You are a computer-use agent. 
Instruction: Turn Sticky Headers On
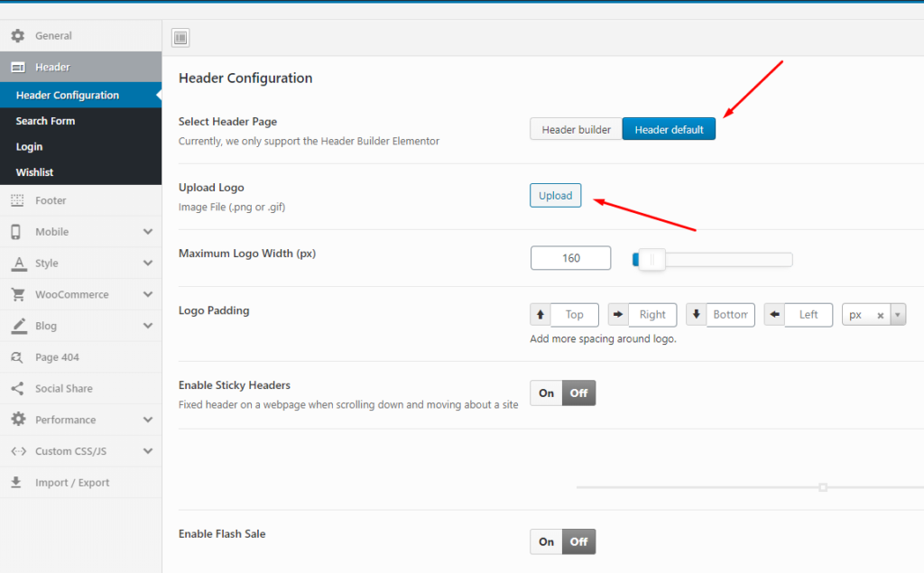[546, 393]
